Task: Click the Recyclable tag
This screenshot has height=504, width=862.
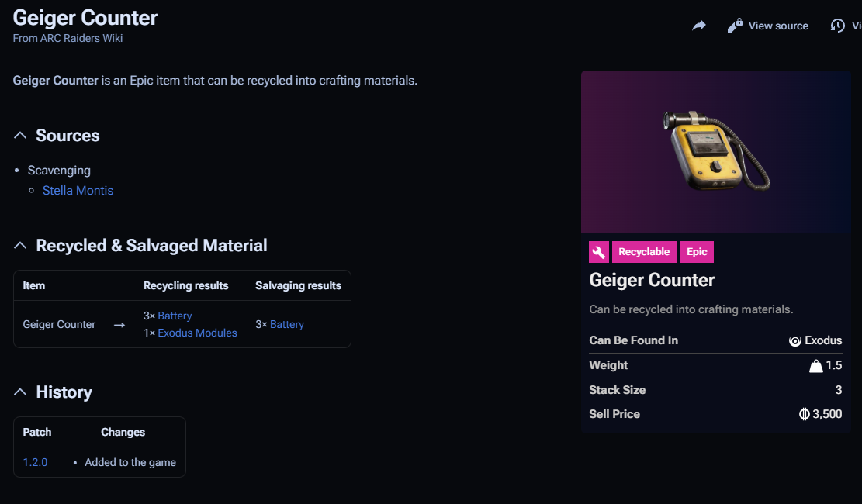Action: coord(644,252)
